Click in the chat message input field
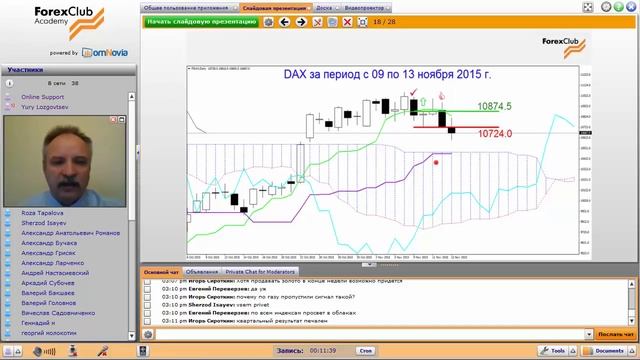This screenshot has width=640, height=360. coord(370,334)
